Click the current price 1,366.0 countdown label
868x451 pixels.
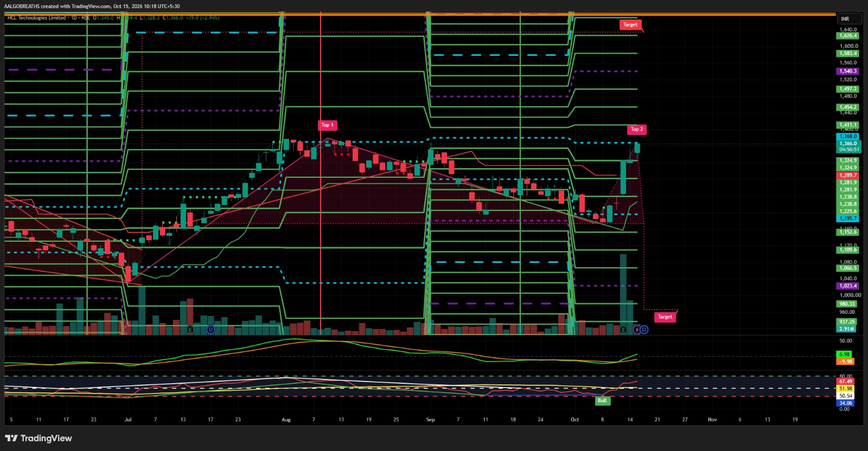[848, 146]
